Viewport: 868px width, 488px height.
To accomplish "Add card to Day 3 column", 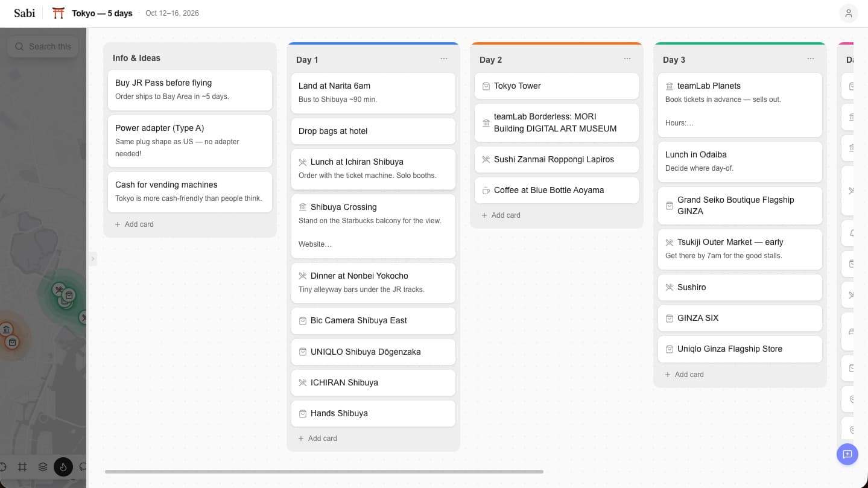I will click(685, 375).
